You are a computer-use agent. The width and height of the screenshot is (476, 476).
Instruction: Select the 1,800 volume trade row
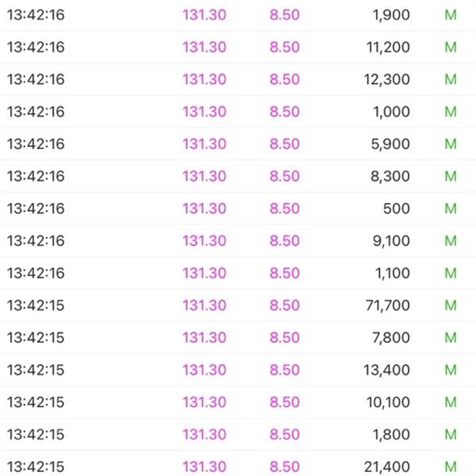point(391,434)
